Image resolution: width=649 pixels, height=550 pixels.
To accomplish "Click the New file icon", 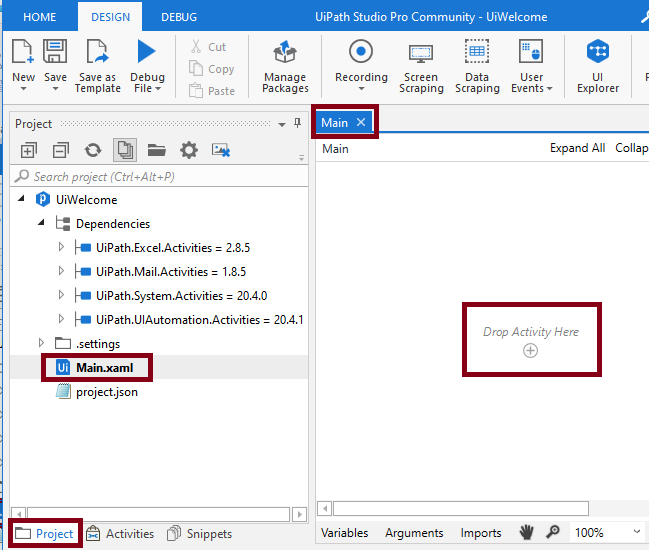I will (22, 52).
